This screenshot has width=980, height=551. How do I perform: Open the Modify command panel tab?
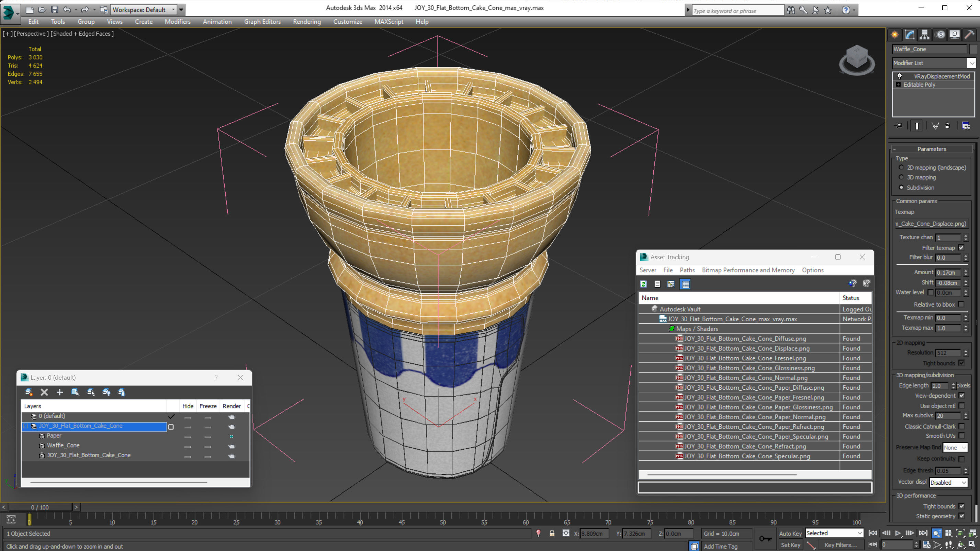[x=910, y=35]
